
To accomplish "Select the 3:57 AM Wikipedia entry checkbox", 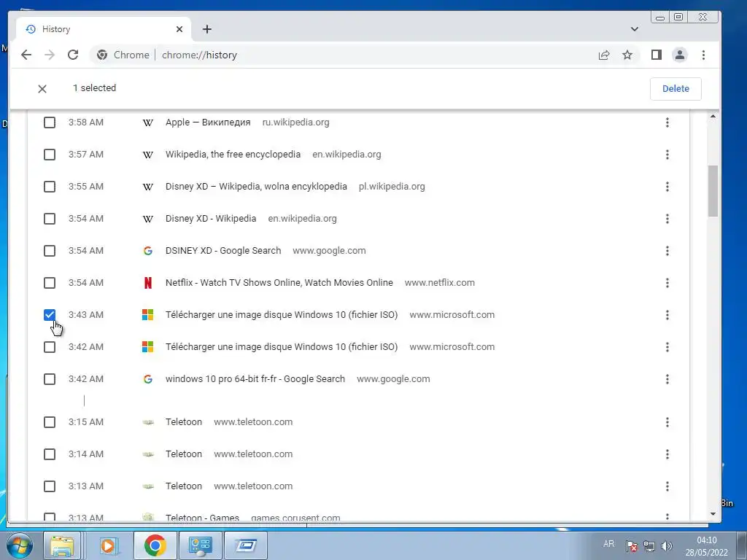I will click(50, 155).
